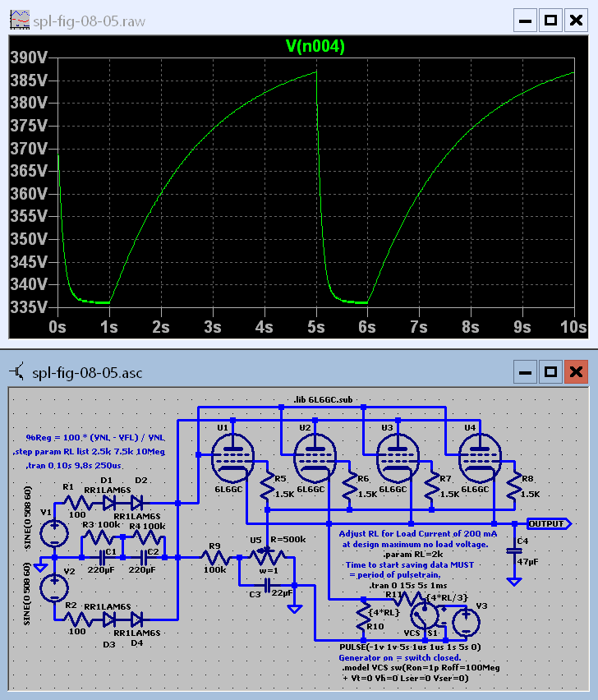Select the U4 6L6GC tube symbol
Viewport: 598px width, 700px height.
pyautogui.click(x=478, y=458)
